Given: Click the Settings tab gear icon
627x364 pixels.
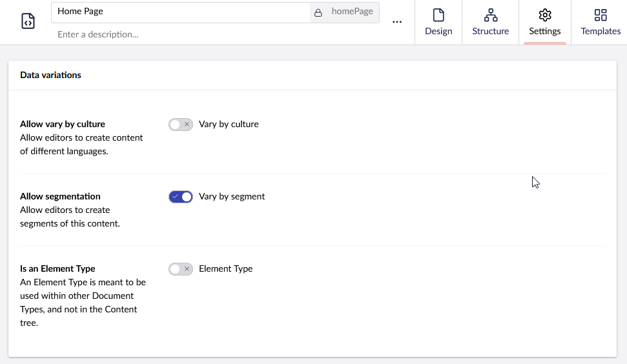Looking at the screenshot, I should [545, 15].
